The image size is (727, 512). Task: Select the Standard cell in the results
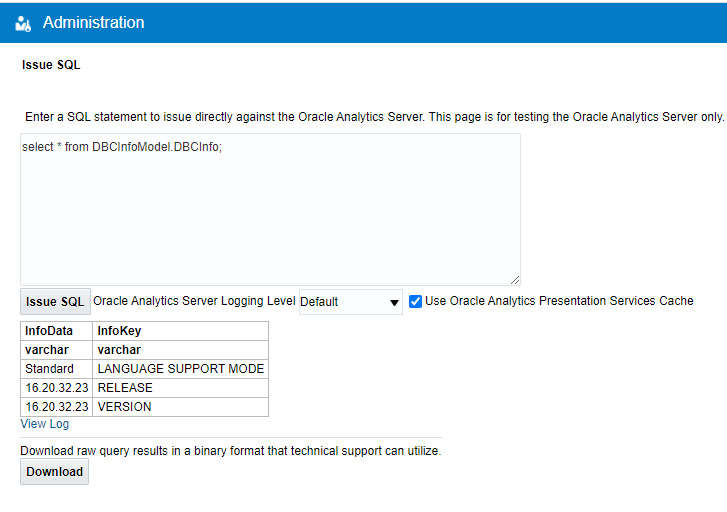50,369
